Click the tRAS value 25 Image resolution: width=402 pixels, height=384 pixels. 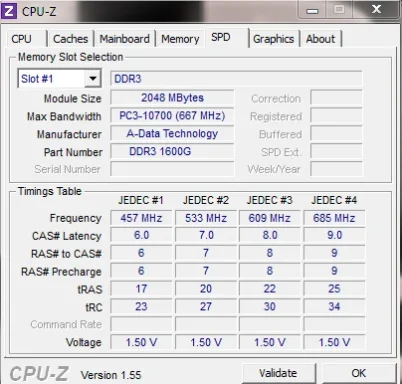(x=334, y=289)
